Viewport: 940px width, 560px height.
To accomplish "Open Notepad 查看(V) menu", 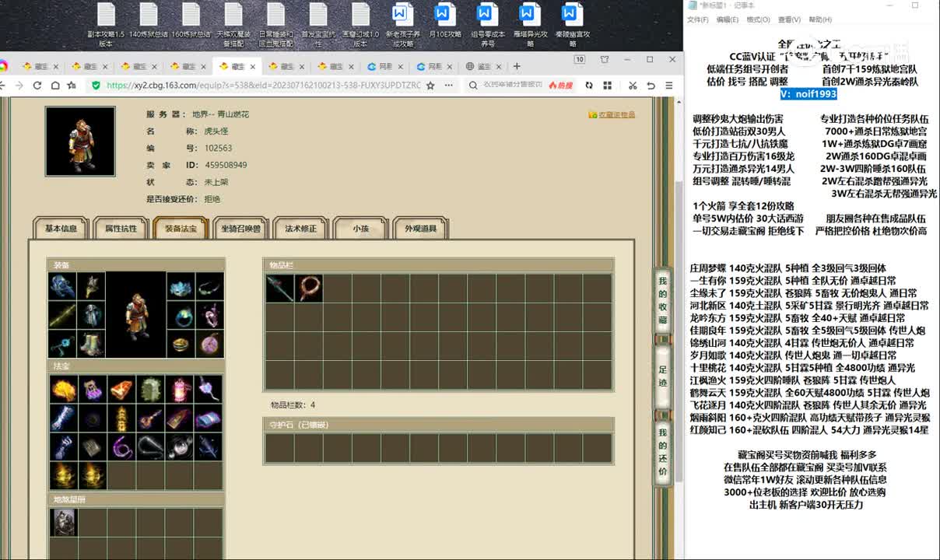I will click(x=789, y=19).
